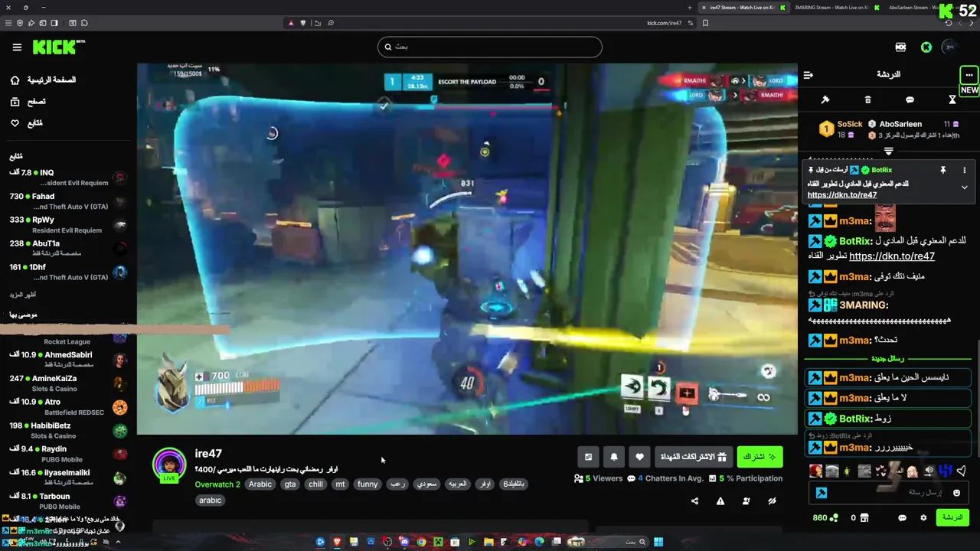Open the pinned message three-dots menu
This screenshot has height=551, width=980.
965,170
